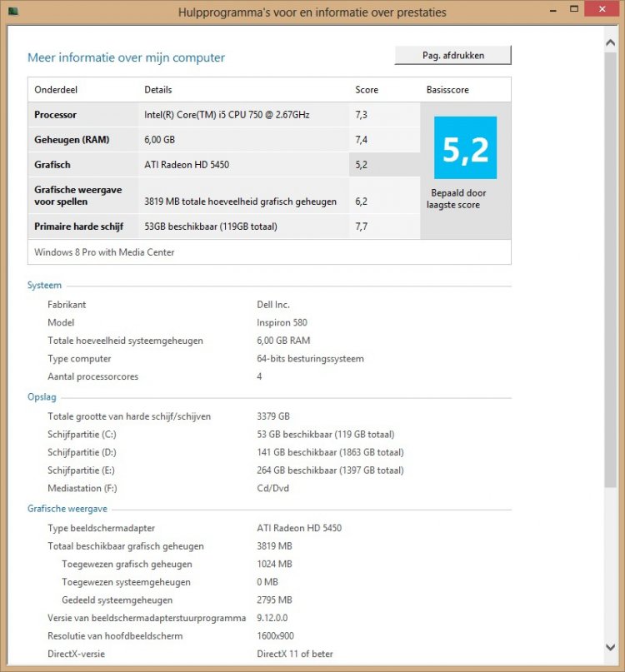Click the 'Schijfpartitie (C:)' label
625x672 pixels.
82,435
